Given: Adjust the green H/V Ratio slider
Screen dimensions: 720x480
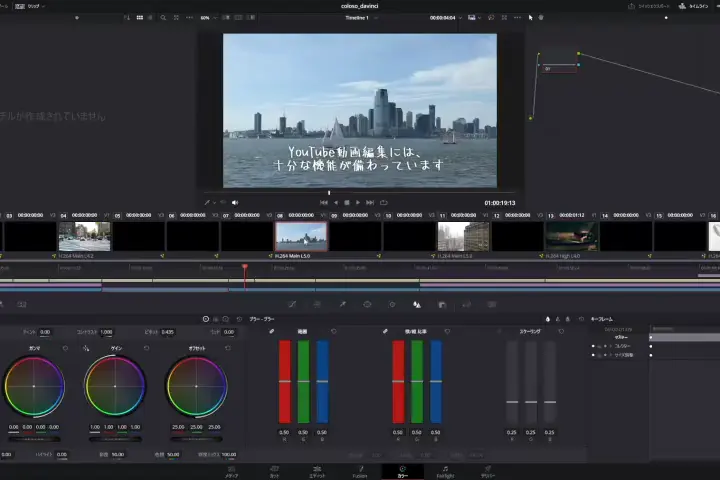Looking at the screenshot, I should pyautogui.click(x=417, y=381).
